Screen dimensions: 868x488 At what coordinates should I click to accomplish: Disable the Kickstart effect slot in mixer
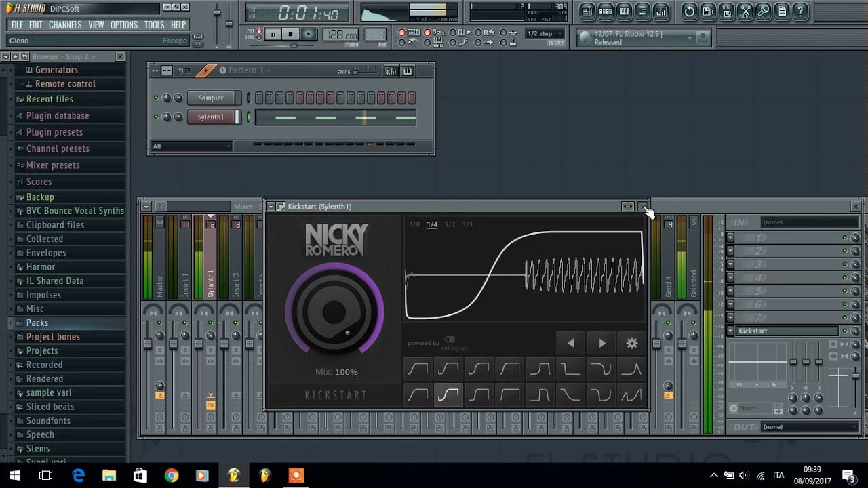tap(844, 331)
